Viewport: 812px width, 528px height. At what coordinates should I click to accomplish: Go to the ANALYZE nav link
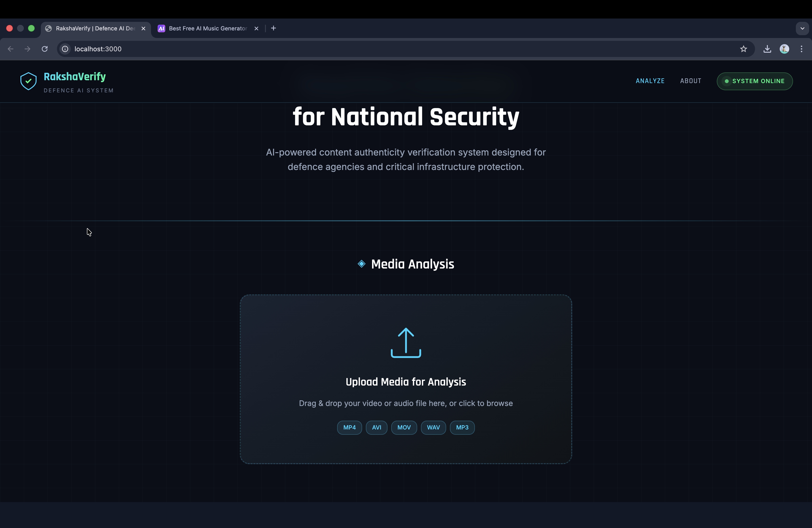tap(650, 81)
